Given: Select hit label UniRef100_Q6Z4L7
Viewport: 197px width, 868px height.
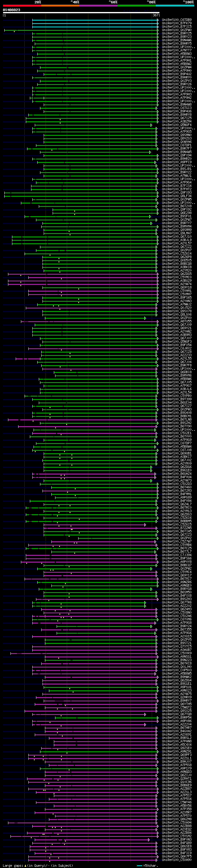Looking at the screenshot, I should [177, 504].
